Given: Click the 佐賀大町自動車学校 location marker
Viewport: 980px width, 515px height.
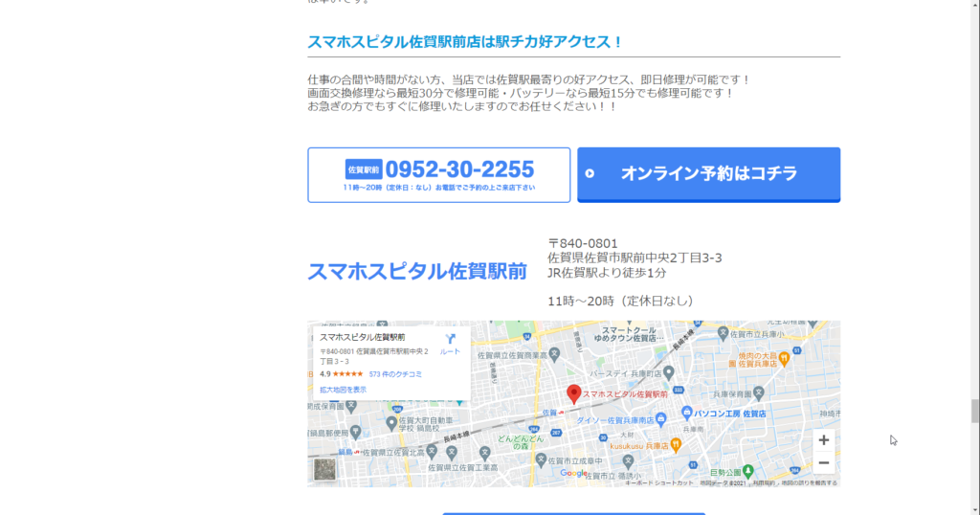Looking at the screenshot, I should pyautogui.click(x=391, y=424).
